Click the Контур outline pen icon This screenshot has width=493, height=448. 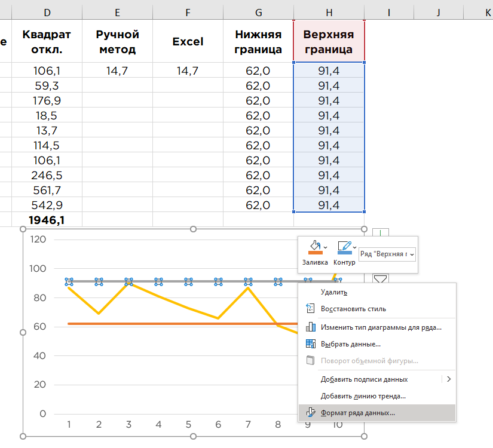(344, 247)
